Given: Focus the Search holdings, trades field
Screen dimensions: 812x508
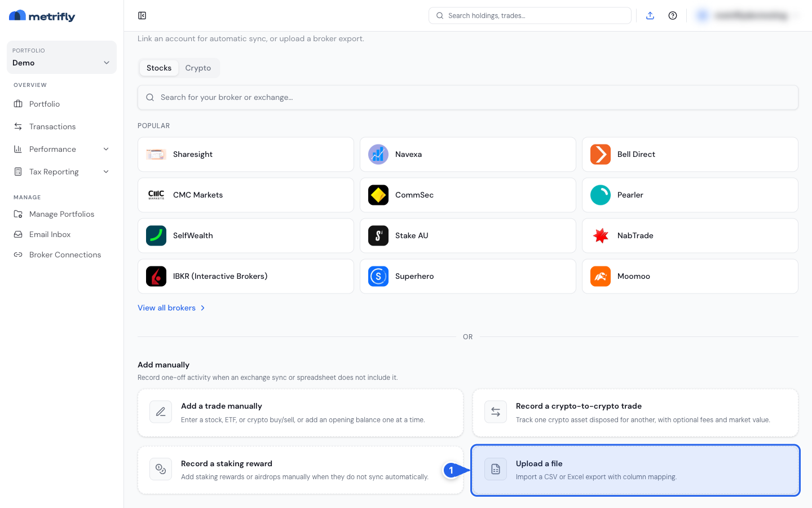Looking at the screenshot, I should 530,16.
